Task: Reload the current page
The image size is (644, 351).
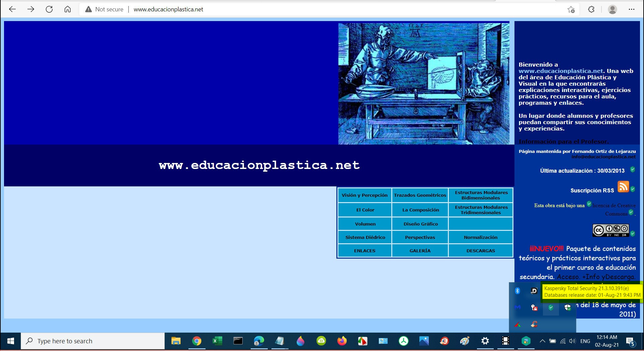Action: [49, 9]
